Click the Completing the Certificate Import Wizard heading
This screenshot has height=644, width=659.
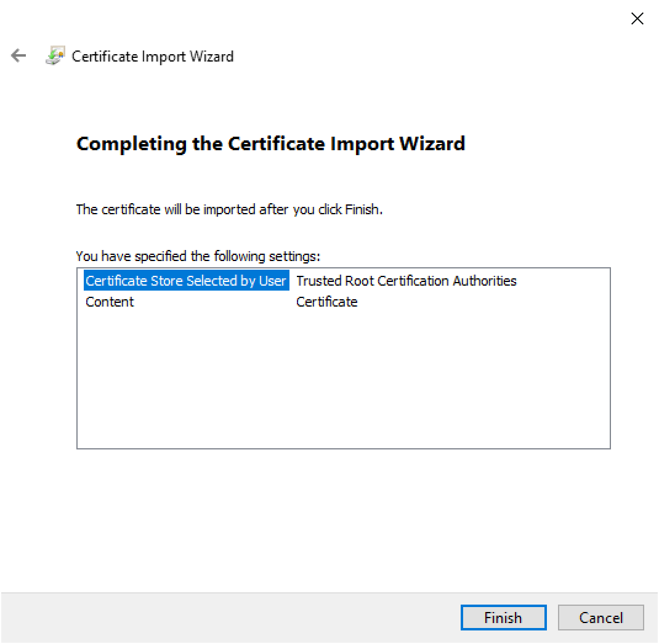point(271,143)
